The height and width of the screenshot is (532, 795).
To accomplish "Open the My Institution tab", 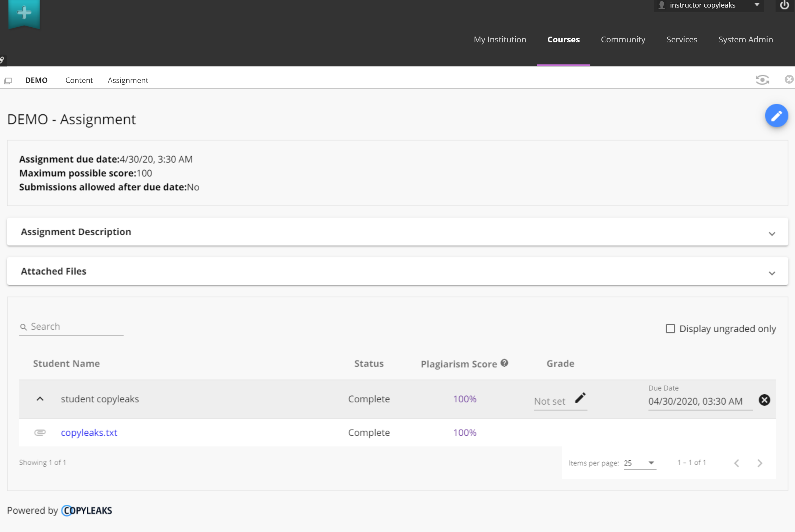I will (500, 39).
